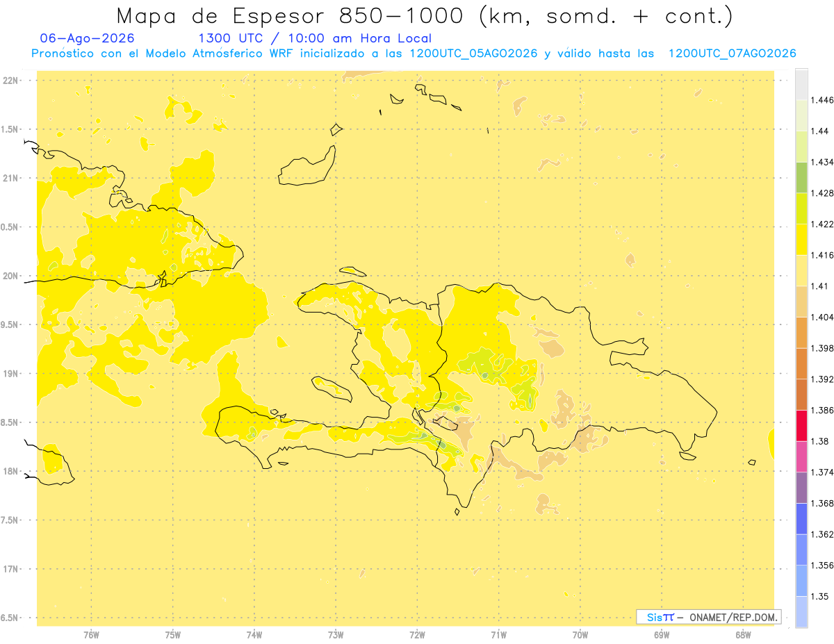Click the bright yellow legend band between 1.416 and 1.422
Viewport: 834px width, 644px height.
tap(801, 239)
